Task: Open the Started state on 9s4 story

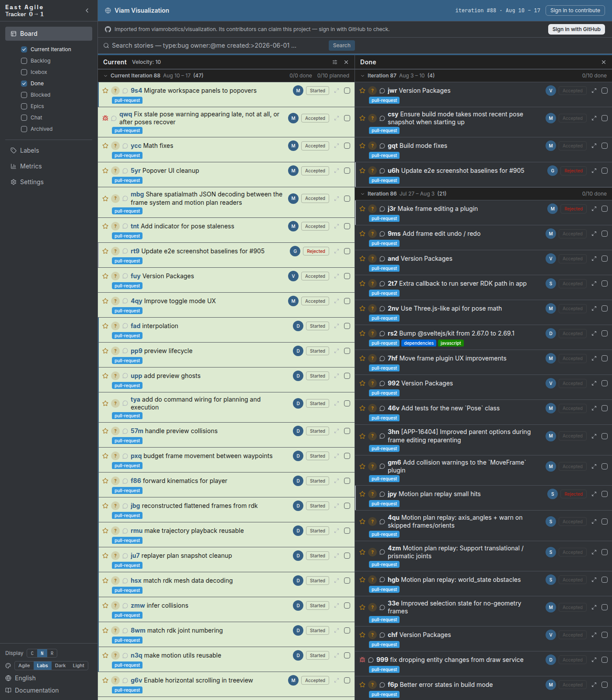Action: click(x=317, y=91)
